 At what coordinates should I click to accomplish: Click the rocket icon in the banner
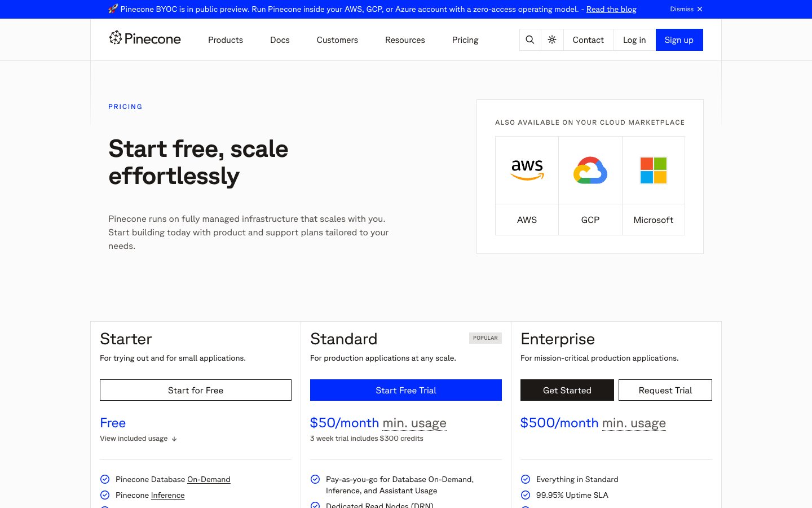pyautogui.click(x=112, y=9)
